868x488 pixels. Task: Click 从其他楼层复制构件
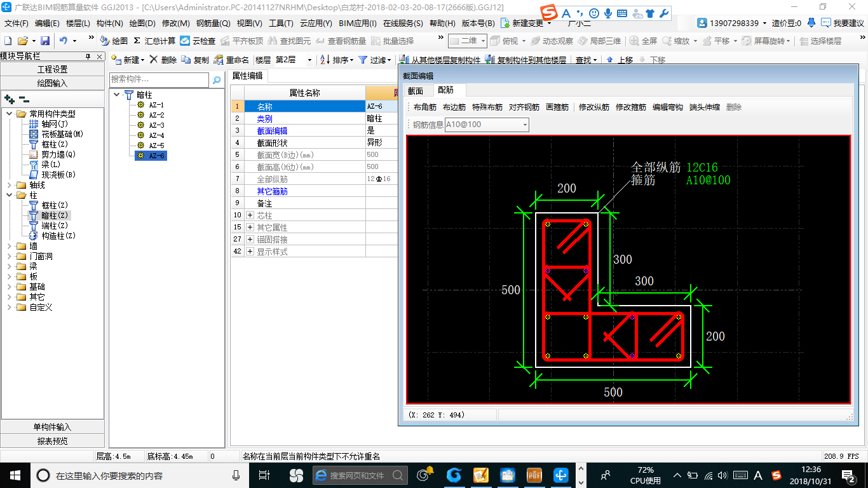[441, 60]
